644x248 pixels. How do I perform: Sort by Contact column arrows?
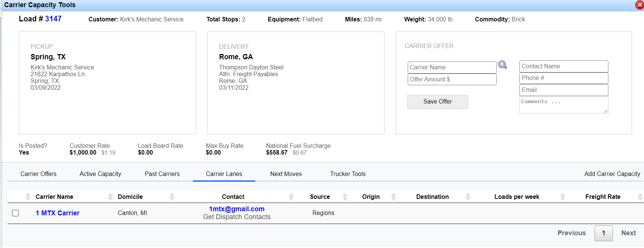(x=291, y=197)
